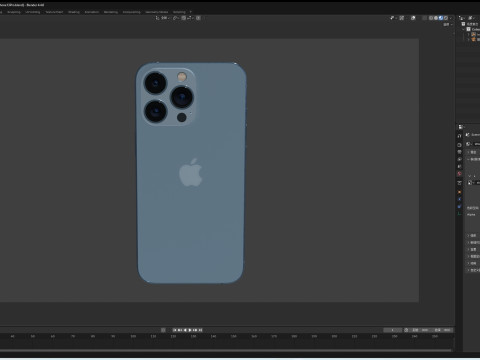Jump to previous keyframe
This screenshot has height=360, width=480.
(x=180, y=330)
